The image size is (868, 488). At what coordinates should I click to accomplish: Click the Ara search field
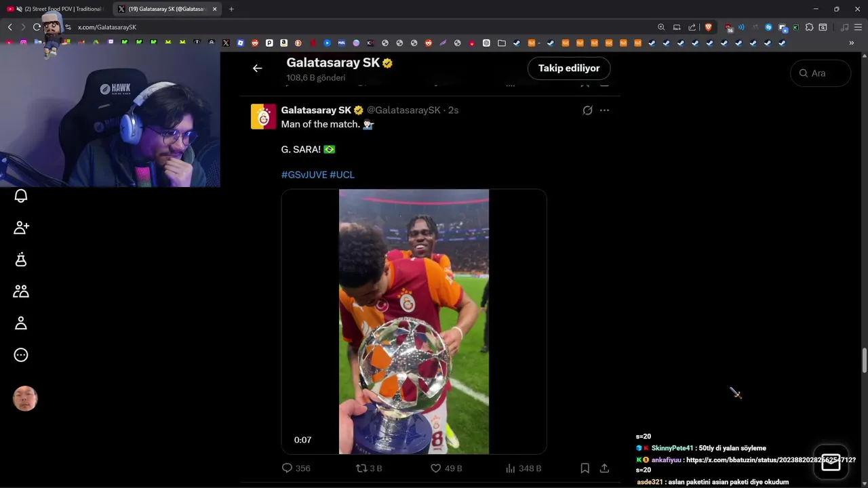[821, 73]
